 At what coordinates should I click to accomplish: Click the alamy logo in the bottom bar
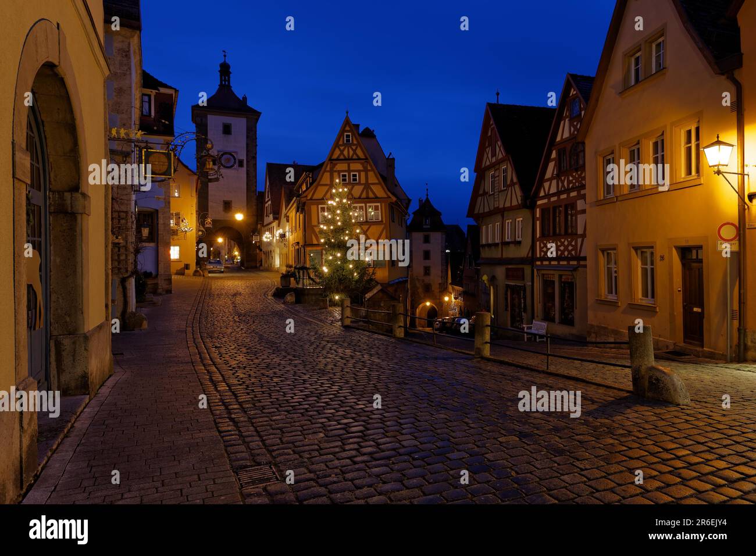coord(58,530)
